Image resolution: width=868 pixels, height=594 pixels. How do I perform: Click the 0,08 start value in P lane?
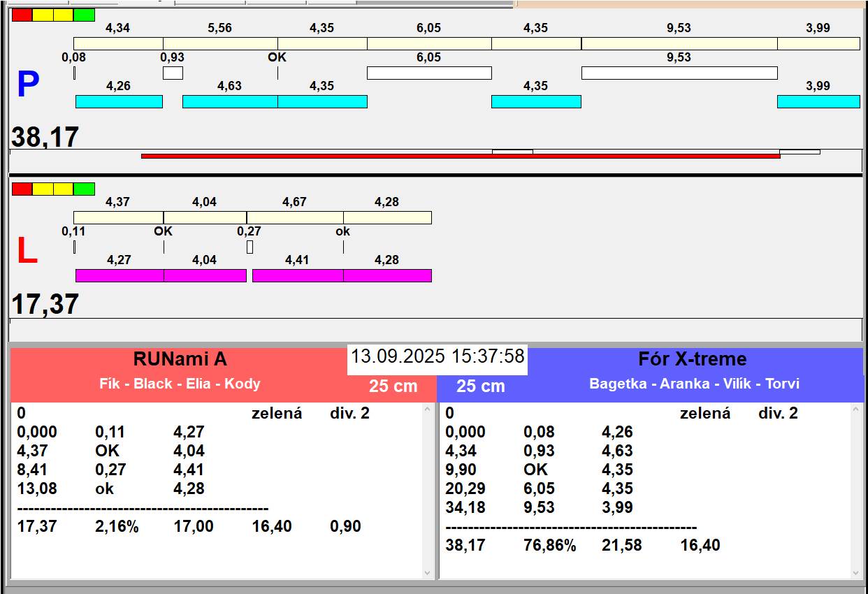(x=74, y=57)
